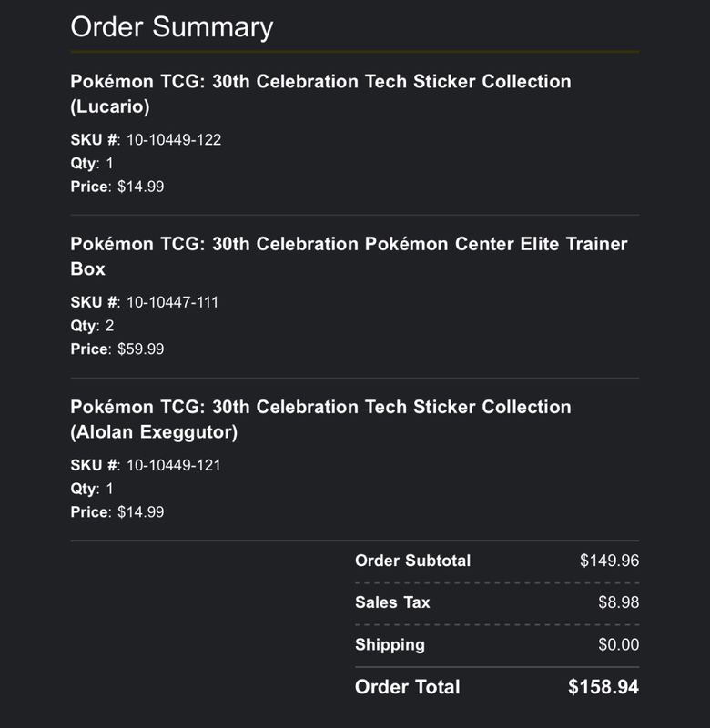
Task: Click the $158.94 Order Total amount
Action: [x=603, y=687]
